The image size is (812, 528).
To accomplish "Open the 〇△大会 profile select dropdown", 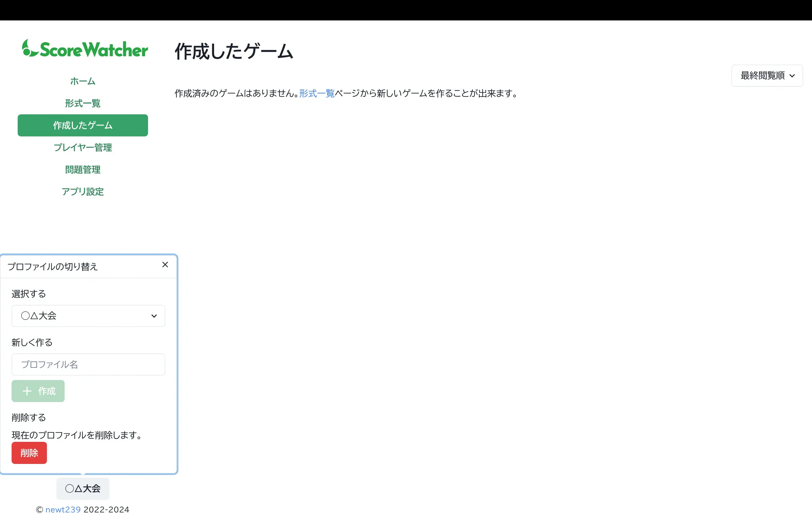I will tap(88, 316).
